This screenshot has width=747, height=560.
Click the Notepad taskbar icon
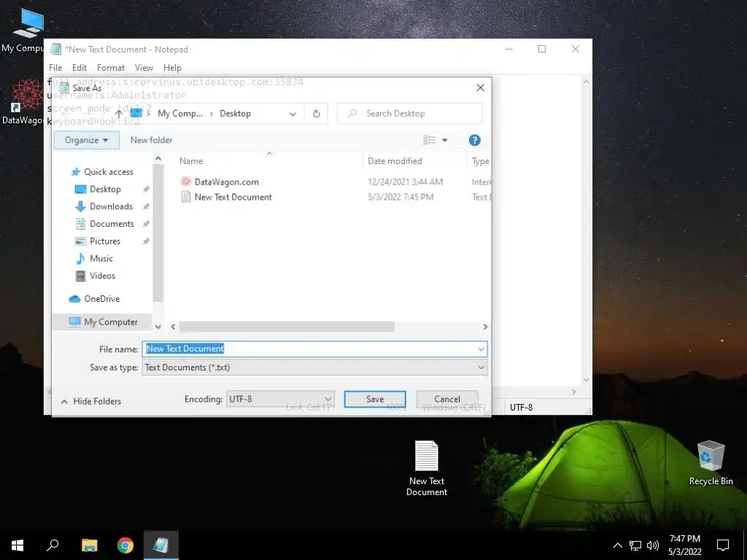(161, 545)
